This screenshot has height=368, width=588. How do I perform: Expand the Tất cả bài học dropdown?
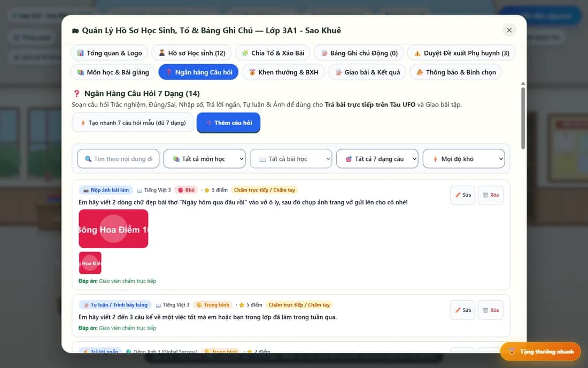[291, 159]
